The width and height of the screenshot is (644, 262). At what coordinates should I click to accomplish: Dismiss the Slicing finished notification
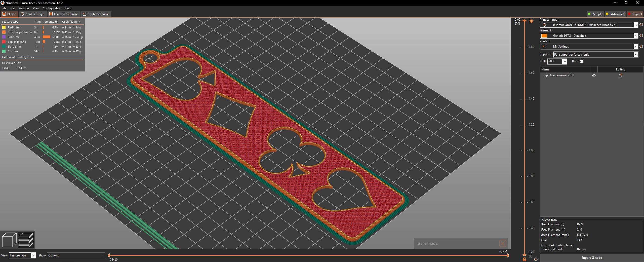click(x=503, y=243)
